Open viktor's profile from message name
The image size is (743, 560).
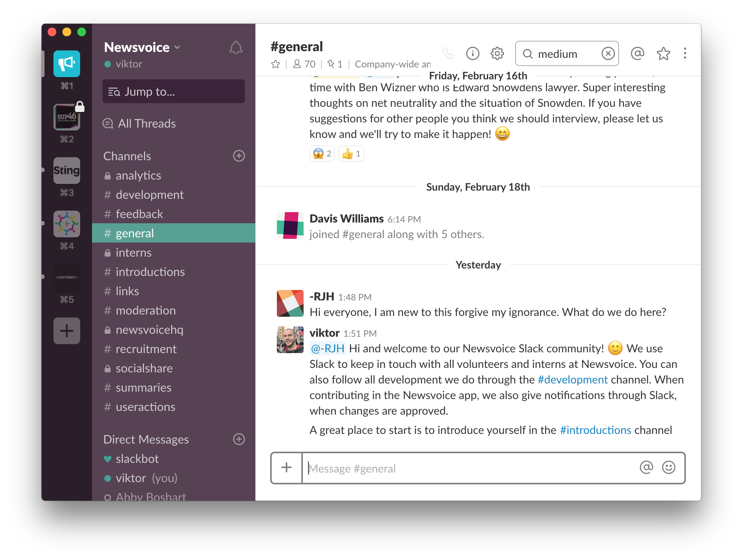[x=324, y=333]
